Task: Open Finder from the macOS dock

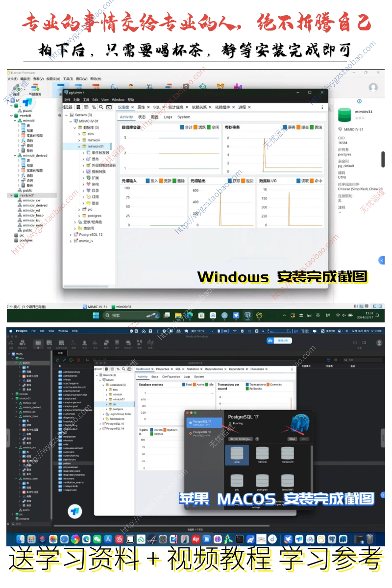Action: (20, 539)
